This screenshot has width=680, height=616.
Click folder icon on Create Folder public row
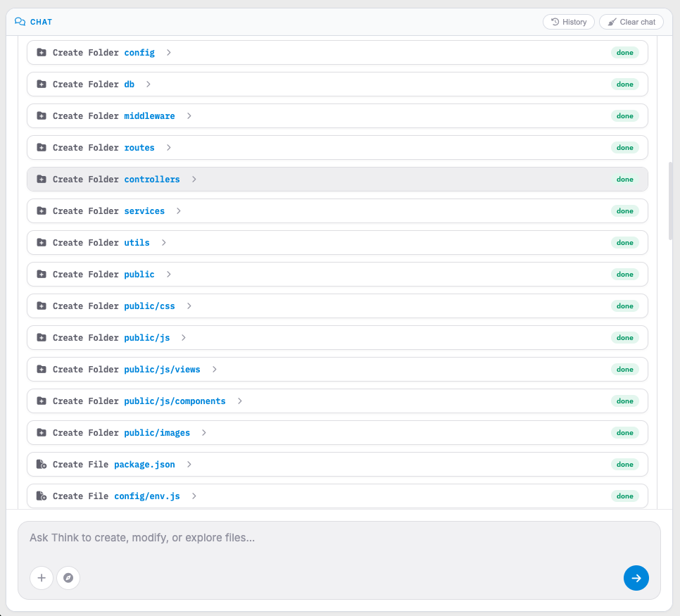tap(42, 274)
